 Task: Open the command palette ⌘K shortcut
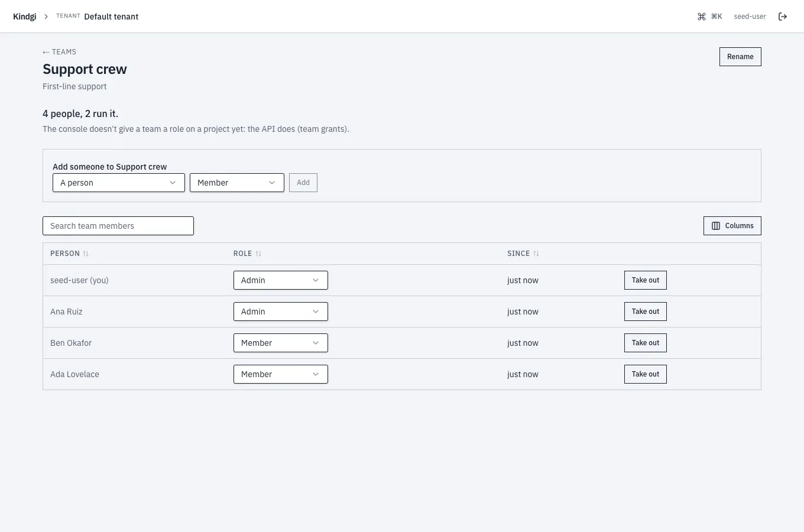coord(710,17)
